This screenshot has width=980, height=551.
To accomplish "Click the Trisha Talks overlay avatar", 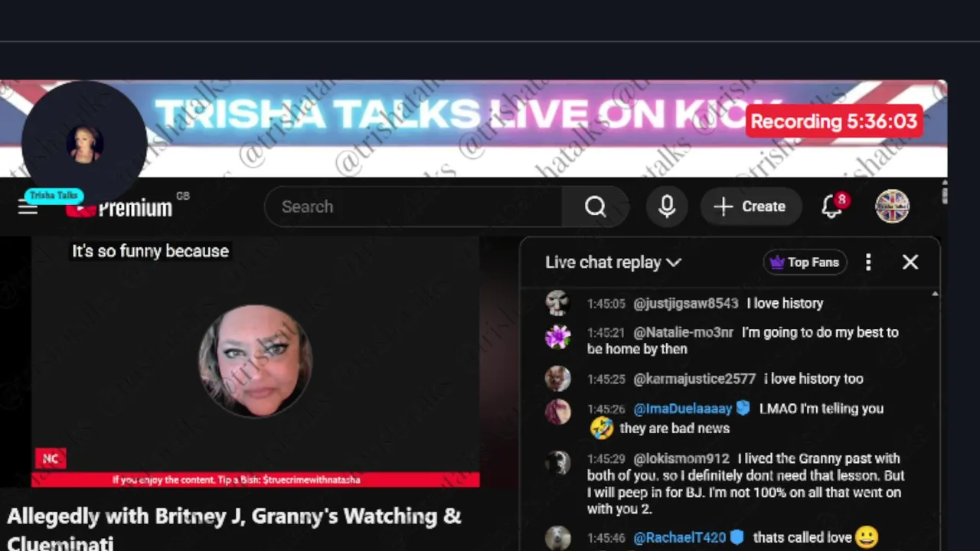I will pos(84,143).
